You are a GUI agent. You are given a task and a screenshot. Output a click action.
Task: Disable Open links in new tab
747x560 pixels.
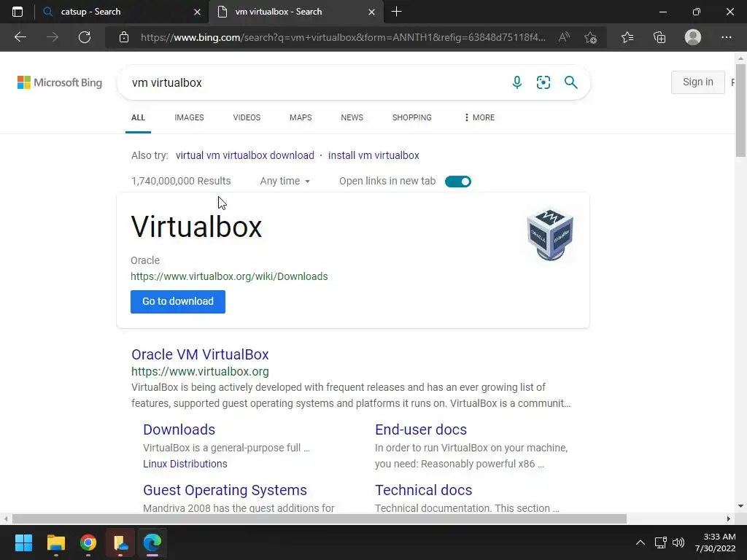click(x=458, y=182)
